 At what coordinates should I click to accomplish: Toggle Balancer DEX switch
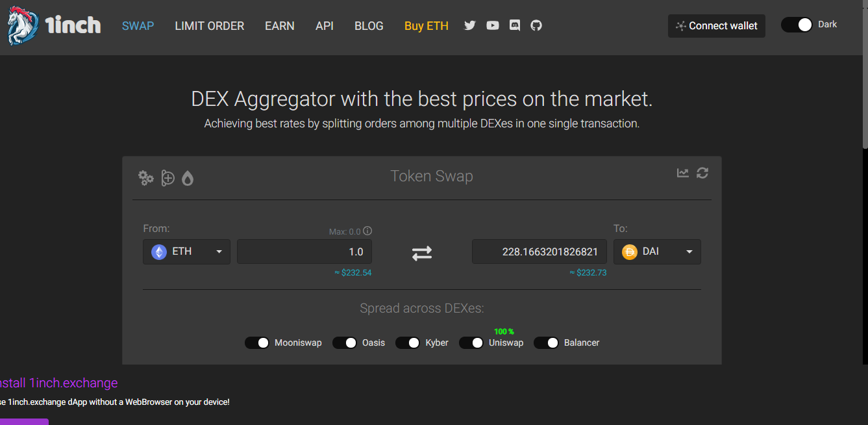546,342
